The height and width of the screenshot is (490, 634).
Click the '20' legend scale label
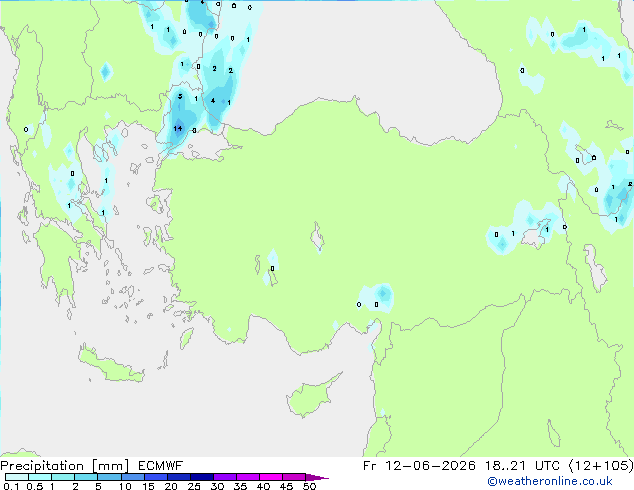[x=171, y=486]
